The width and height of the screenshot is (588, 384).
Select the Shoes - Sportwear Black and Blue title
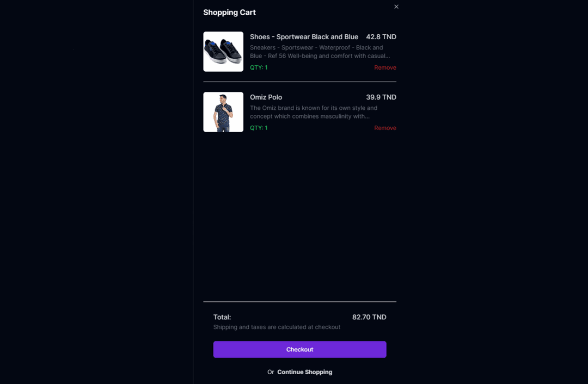coord(304,37)
